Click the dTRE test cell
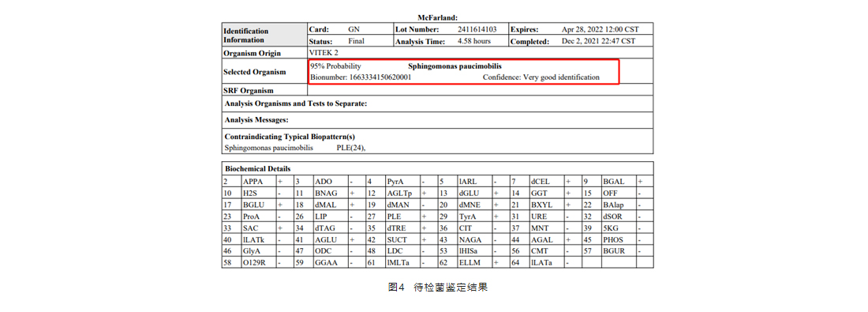 [x=402, y=227]
